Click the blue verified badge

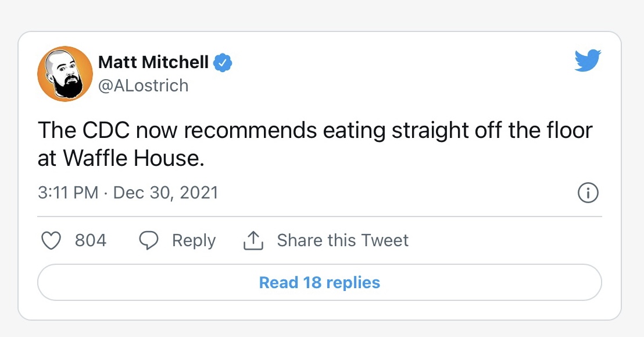pyautogui.click(x=223, y=62)
